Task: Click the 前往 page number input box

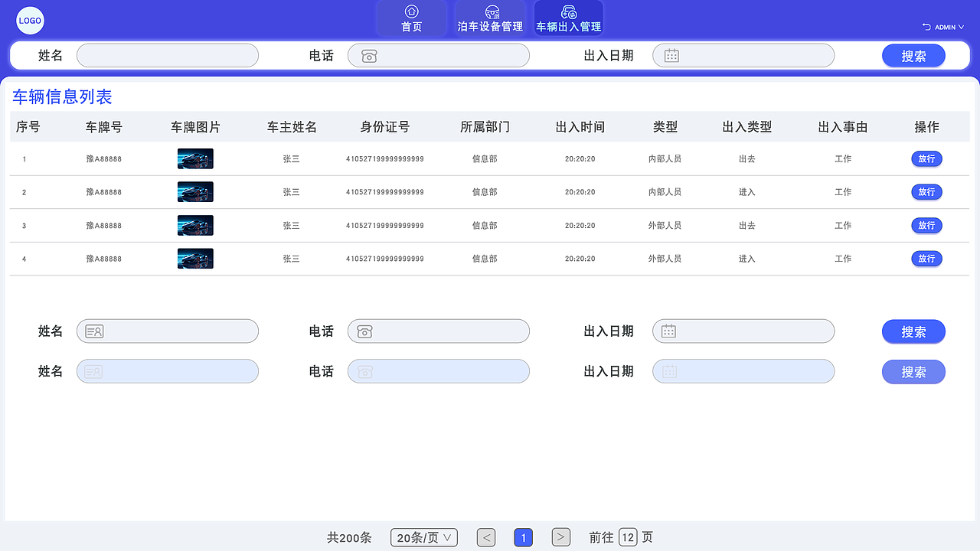Action: click(629, 537)
